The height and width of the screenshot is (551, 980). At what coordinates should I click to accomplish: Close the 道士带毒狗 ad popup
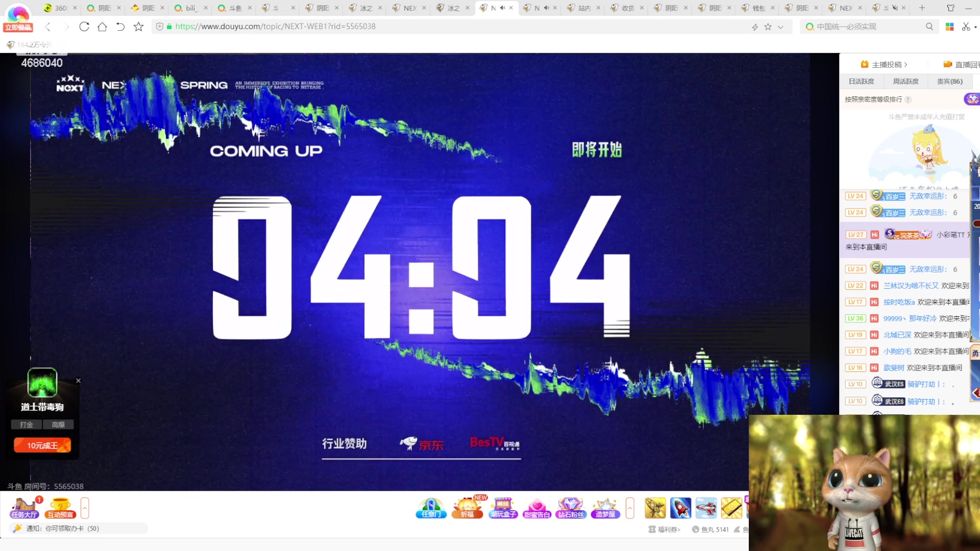[x=78, y=381]
